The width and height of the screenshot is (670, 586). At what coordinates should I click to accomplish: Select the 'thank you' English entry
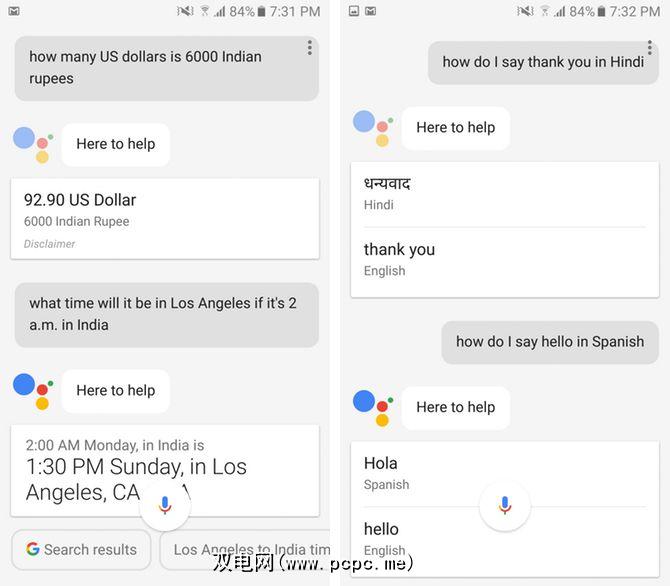[505, 260]
